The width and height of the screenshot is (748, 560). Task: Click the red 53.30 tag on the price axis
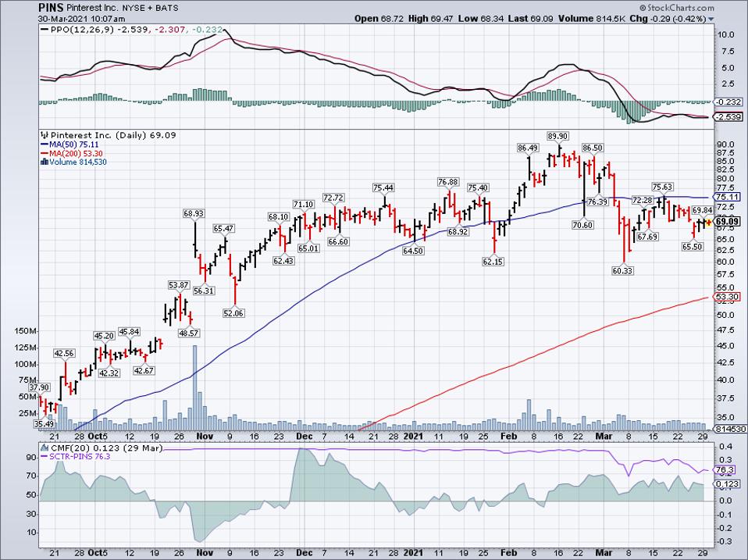pyautogui.click(x=727, y=297)
